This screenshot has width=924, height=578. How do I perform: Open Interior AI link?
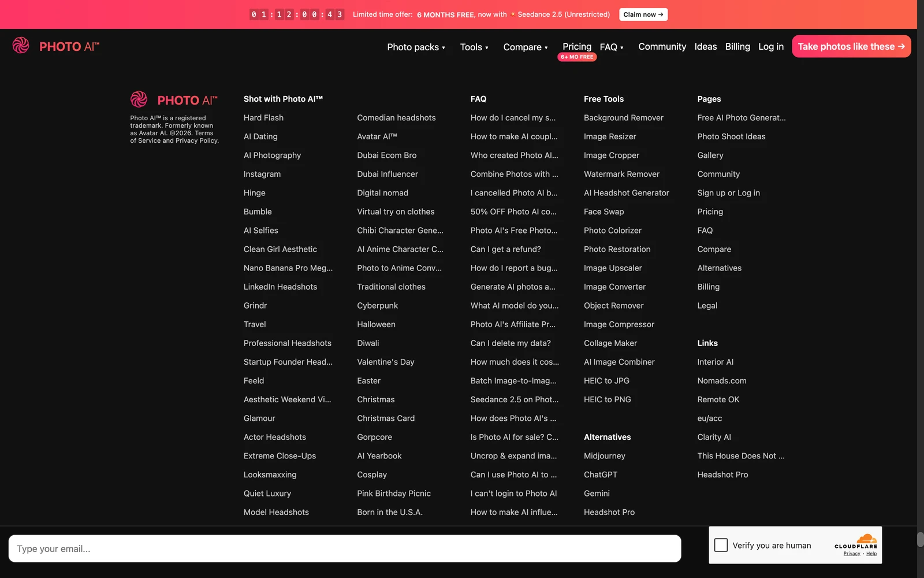[715, 362]
